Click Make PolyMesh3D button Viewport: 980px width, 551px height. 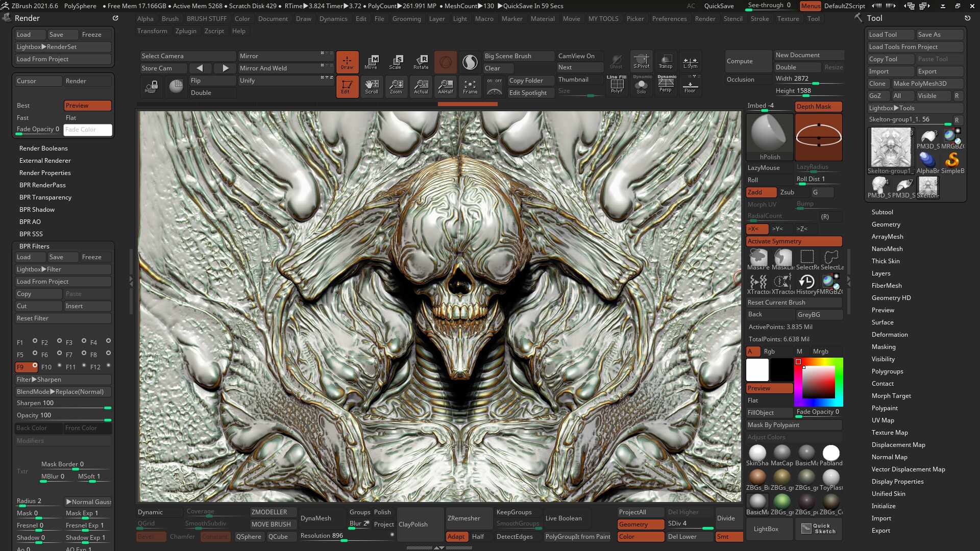coord(927,84)
